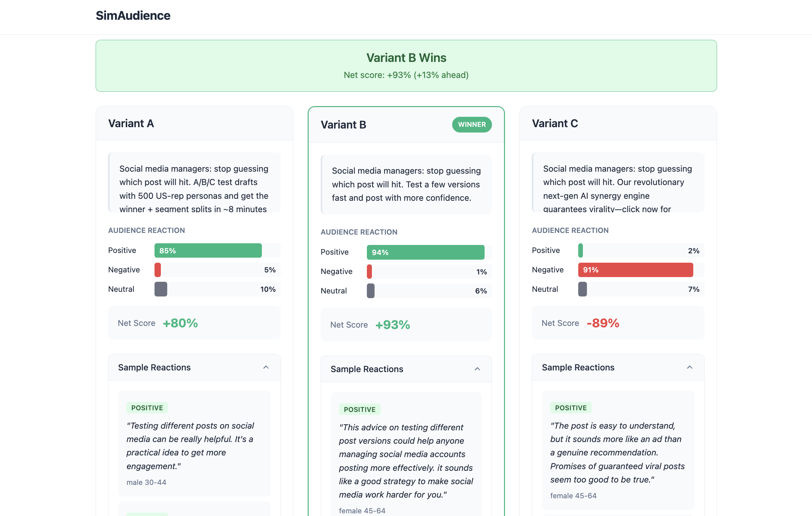Click POSITIVE tag in Variant C reaction
Viewport: 812px width, 516px height.
pyautogui.click(x=571, y=408)
